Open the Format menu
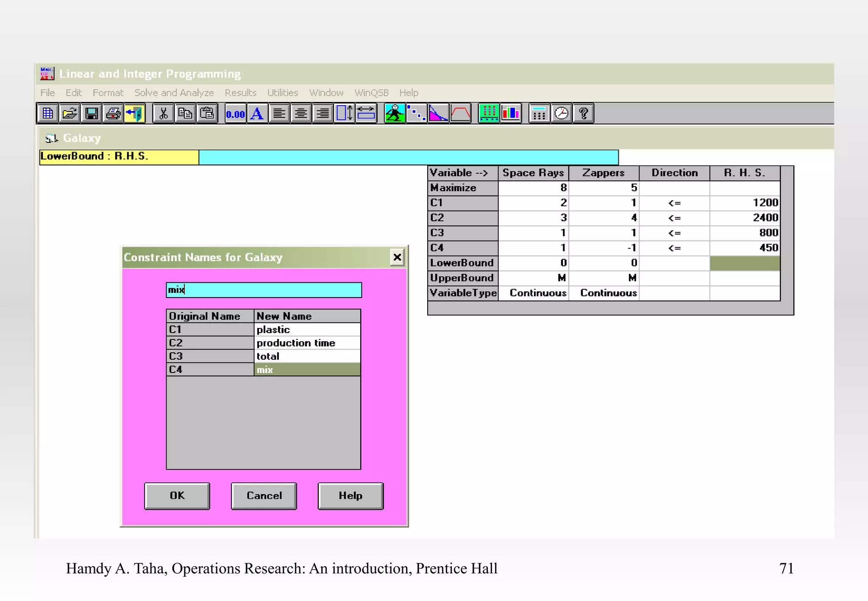 tap(108, 93)
